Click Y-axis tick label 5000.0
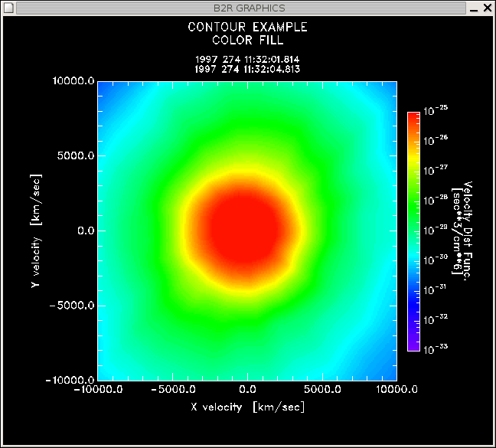The width and height of the screenshot is (496, 448). pos(76,155)
